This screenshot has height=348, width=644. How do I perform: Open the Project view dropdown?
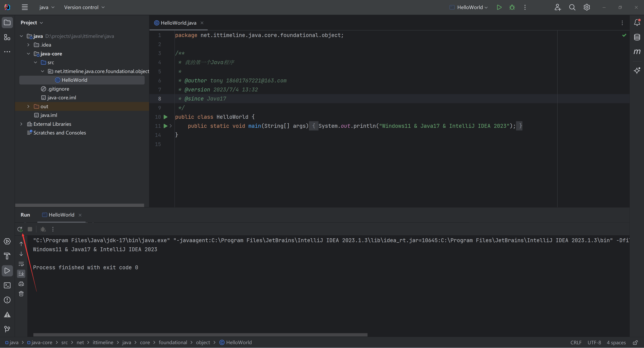[x=32, y=22]
